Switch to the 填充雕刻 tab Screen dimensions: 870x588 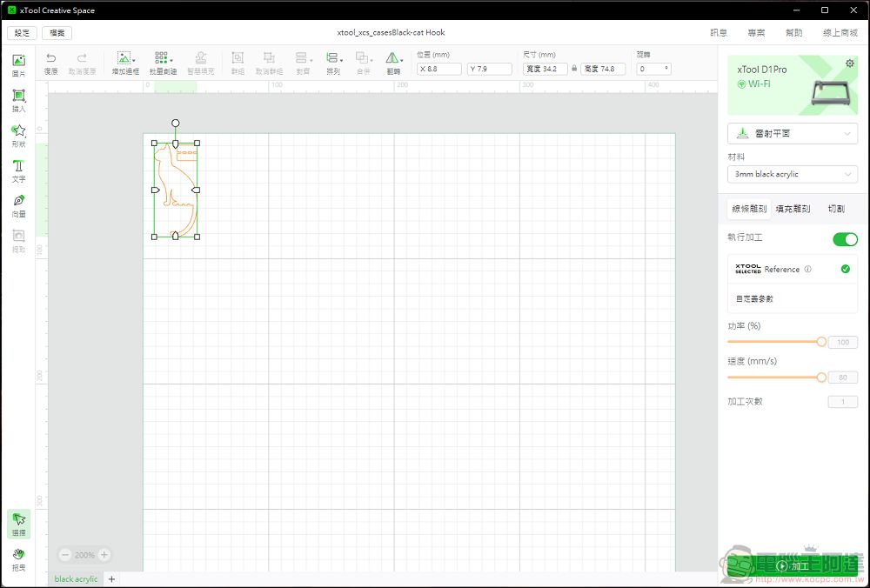(792, 209)
